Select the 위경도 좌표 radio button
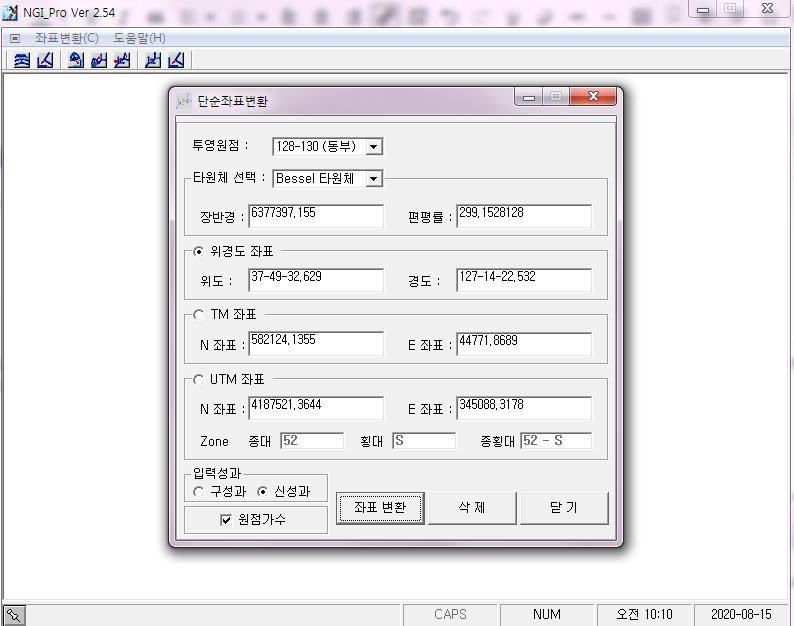 [x=198, y=251]
